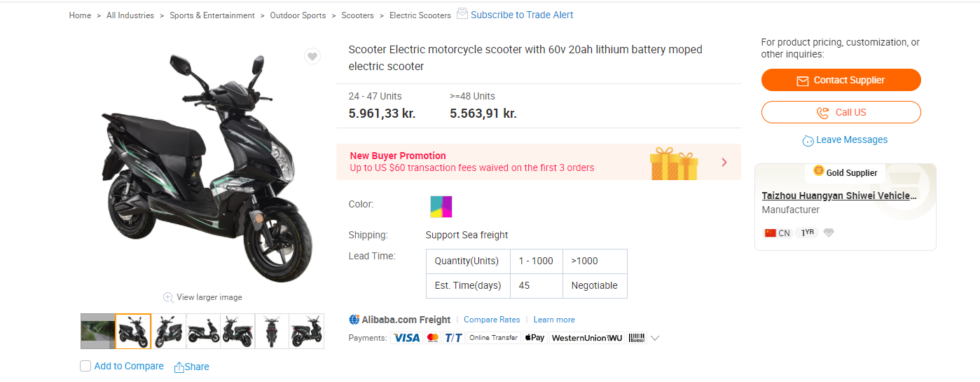This screenshot has width=980, height=382.
Task: Go to Sports & Entertainment breadcrumb
Action: pos(212,15)
